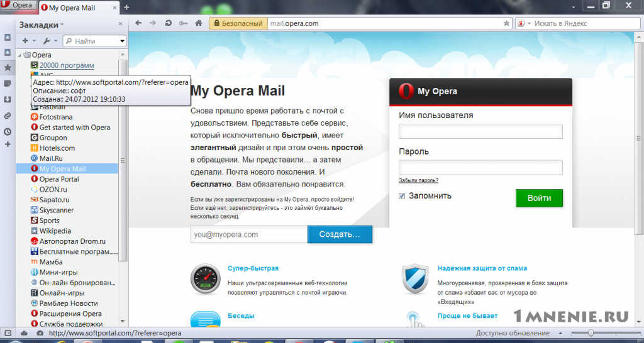644x343 pixels.
Task: Open the Fotostrana bookmark
Action: point(56,117)
